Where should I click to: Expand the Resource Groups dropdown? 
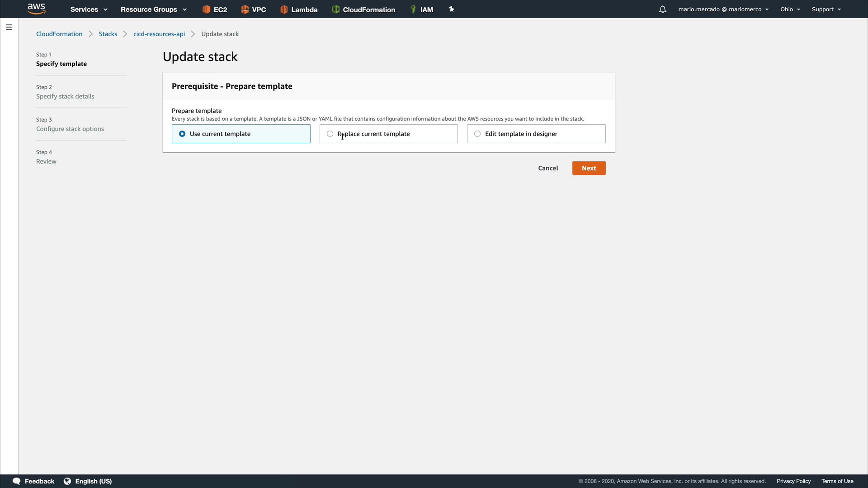tap(153, 9)
